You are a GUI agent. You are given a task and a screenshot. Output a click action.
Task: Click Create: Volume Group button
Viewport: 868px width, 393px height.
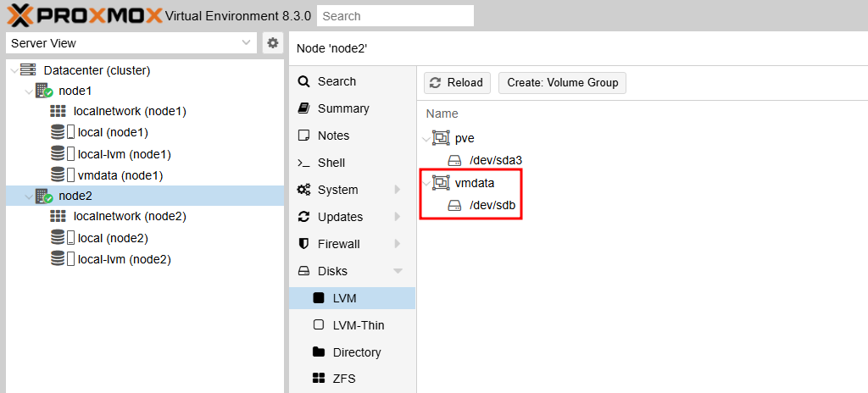pos(563,83)
